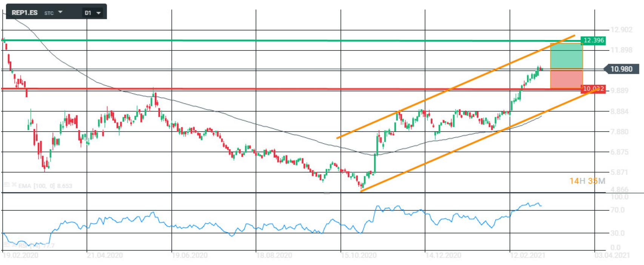Open the D1 timeframe dropdown
The height and width of the screenshot is (265, 644).
pyautogui.click(x=92, y=13)
